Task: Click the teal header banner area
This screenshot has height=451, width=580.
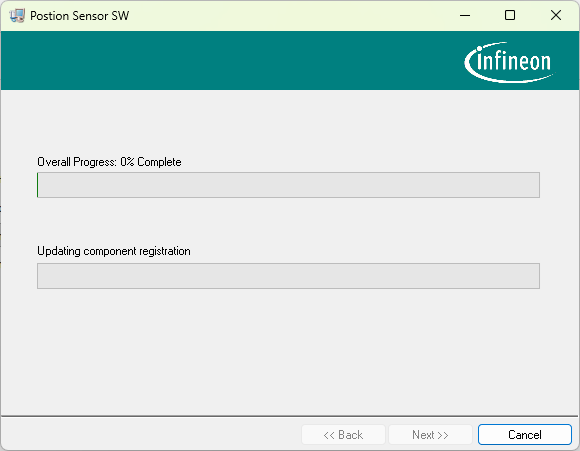Action: click(x=229, y=61)
